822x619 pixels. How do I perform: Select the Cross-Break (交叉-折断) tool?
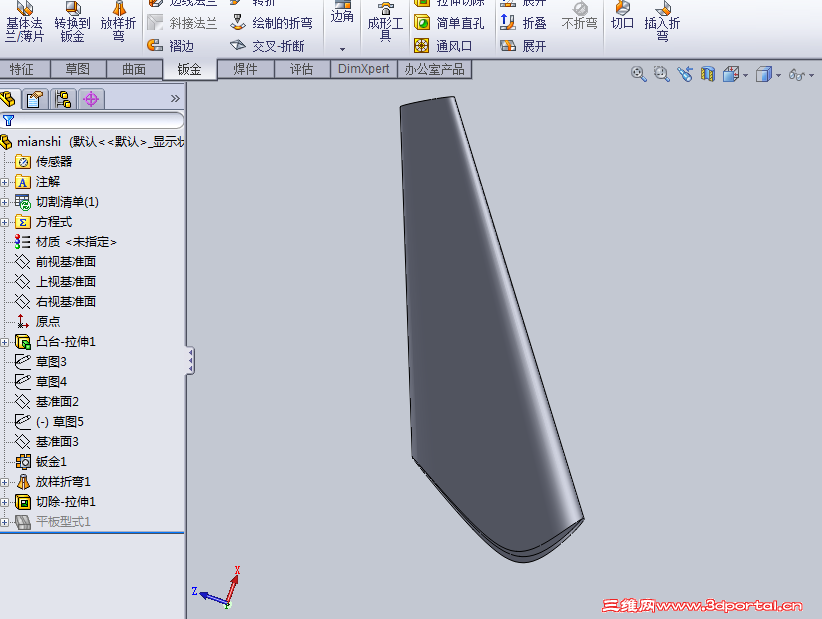click(267, 46)
